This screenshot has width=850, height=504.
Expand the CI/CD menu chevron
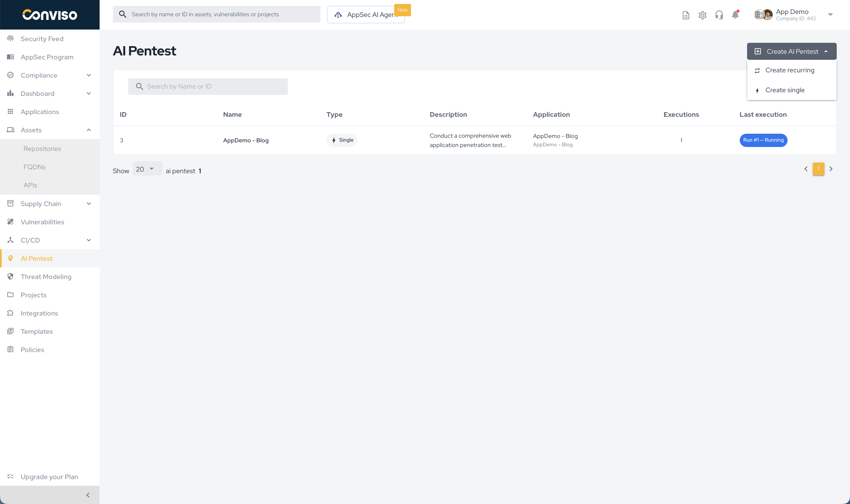(89, 240)
